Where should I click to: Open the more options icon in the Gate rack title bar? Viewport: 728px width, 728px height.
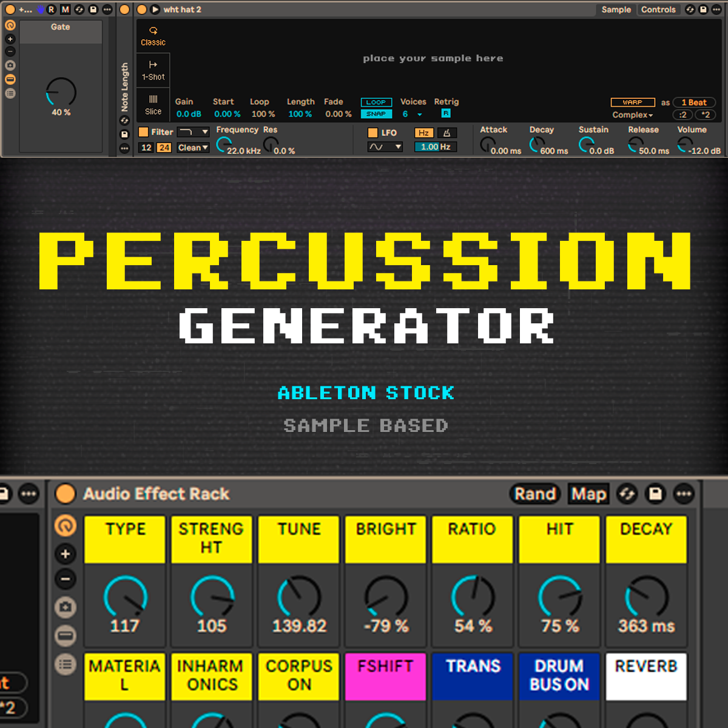(x=107, y=10)
